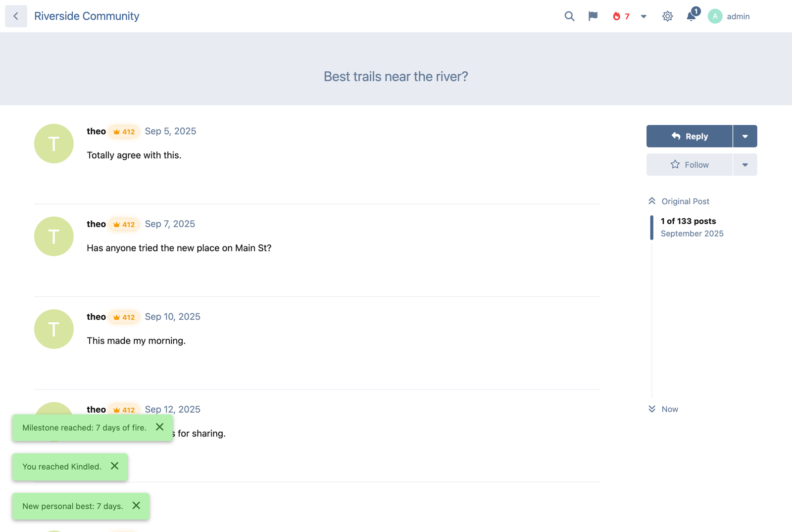Go to Riverside Community home link
Screen dimensions: 792x532
(x=87, y=16)
